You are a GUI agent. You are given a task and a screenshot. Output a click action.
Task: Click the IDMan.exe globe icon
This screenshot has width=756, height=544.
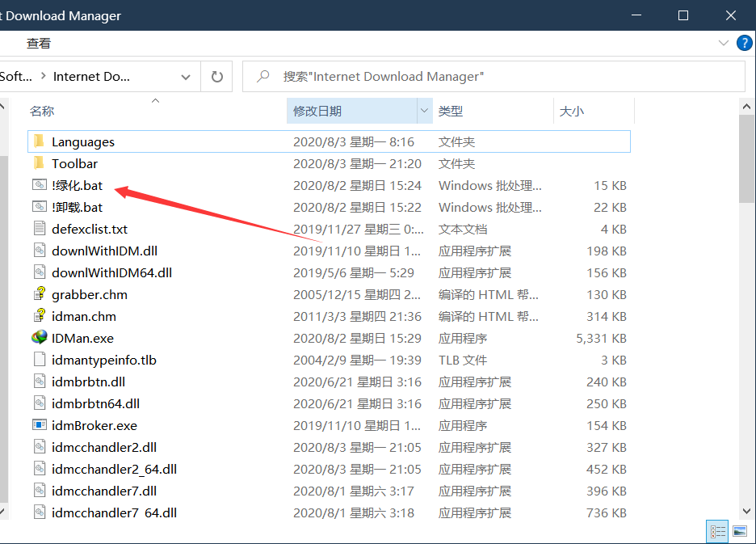(39, 337)
